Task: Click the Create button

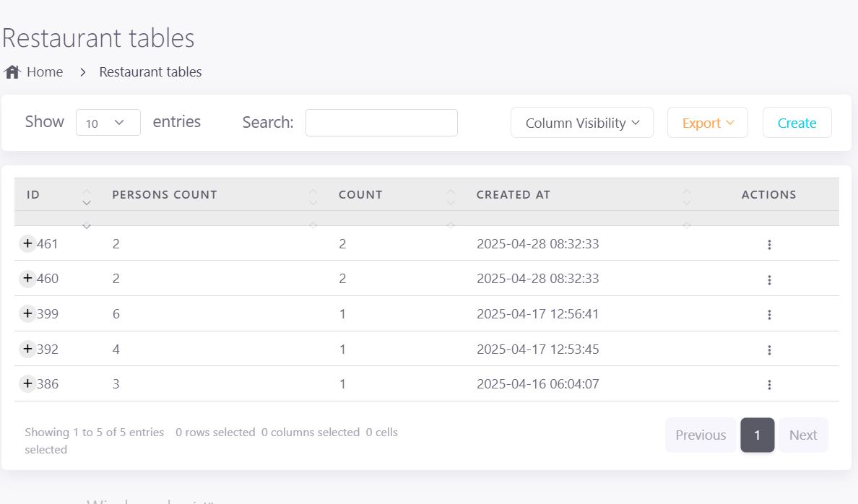Action: (x=797, y=123)
